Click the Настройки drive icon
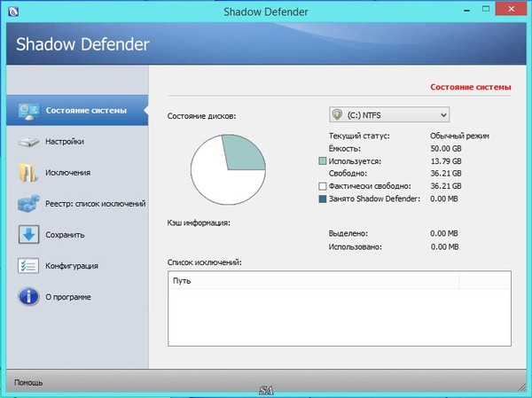This screenshot has height=398, width=532. click(28, 142)
